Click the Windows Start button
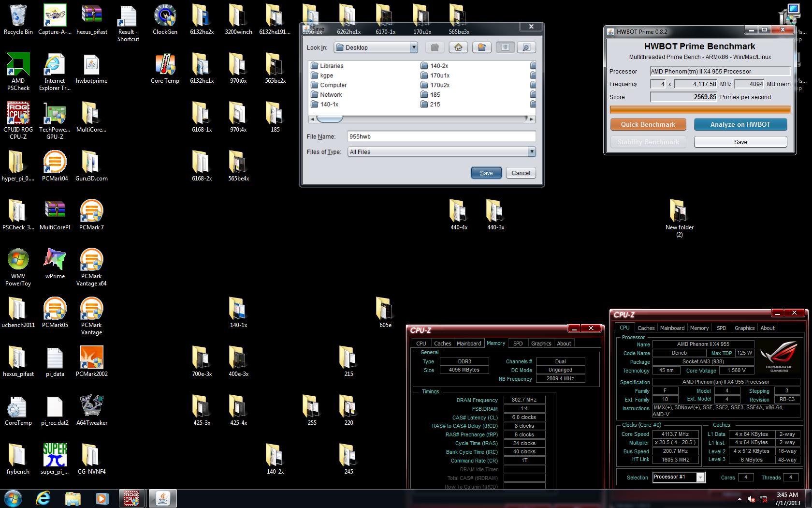The height and width of the screenshot is (508, 812). 13,498
